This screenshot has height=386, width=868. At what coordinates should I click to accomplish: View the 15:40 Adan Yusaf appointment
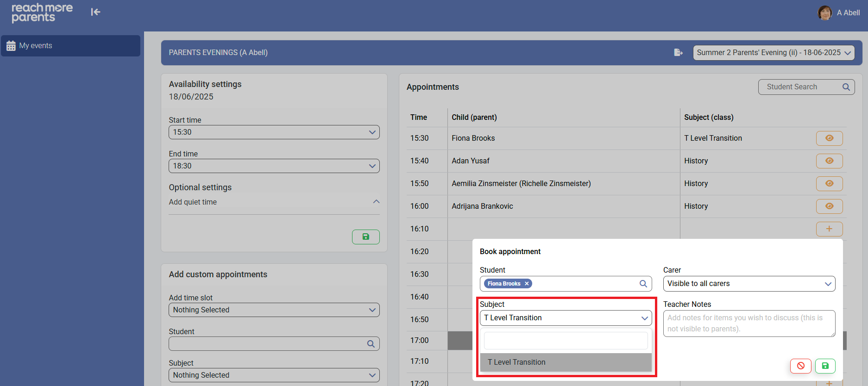829,161
